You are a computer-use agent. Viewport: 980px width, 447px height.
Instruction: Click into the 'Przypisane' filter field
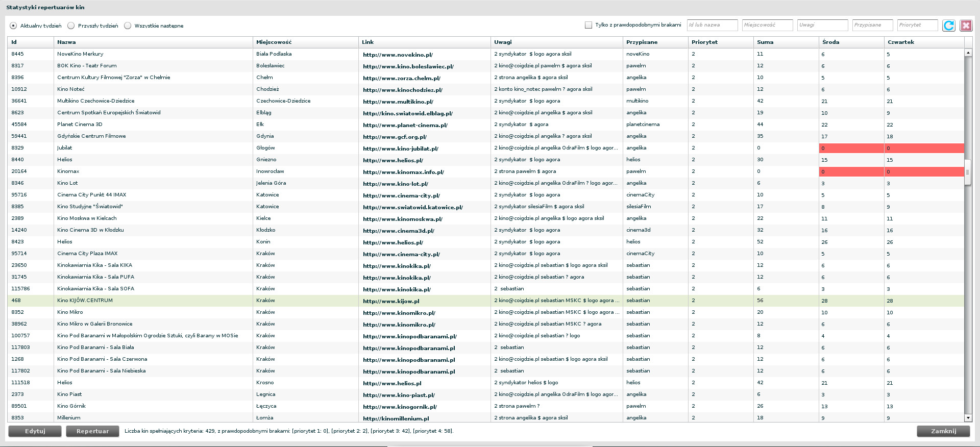872,25
